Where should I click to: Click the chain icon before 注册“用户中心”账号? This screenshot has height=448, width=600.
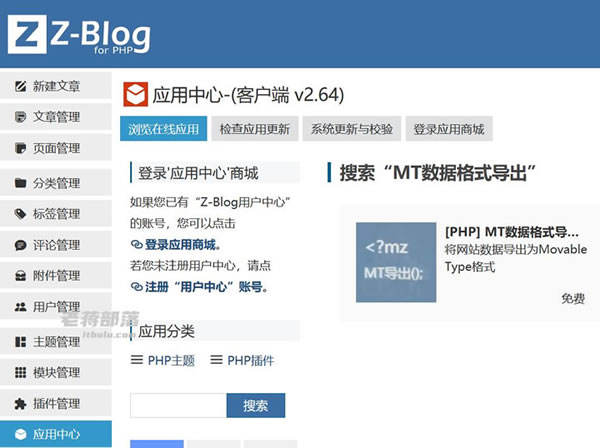pos(137,287)
